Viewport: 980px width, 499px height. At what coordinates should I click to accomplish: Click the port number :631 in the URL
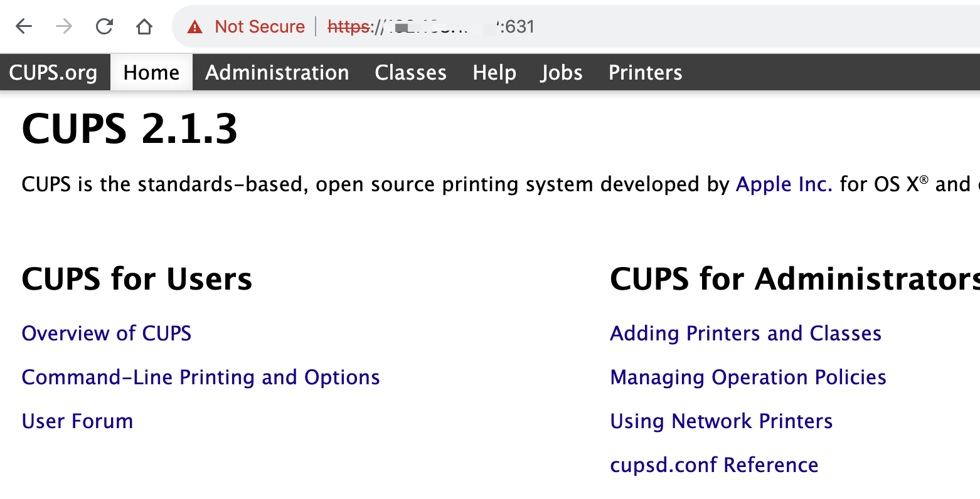click(517, 26)
